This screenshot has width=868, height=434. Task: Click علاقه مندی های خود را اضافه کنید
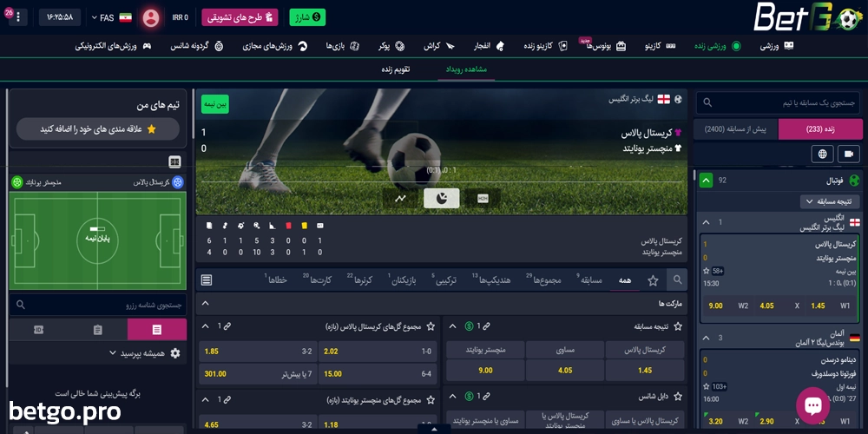(x=98, y=129)
